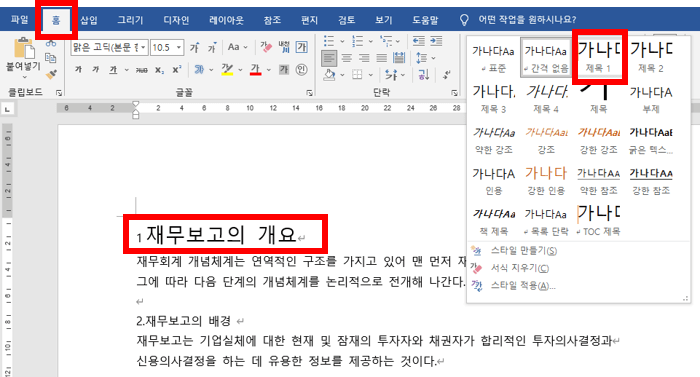Click the borders grid icon

coord(357,75)
